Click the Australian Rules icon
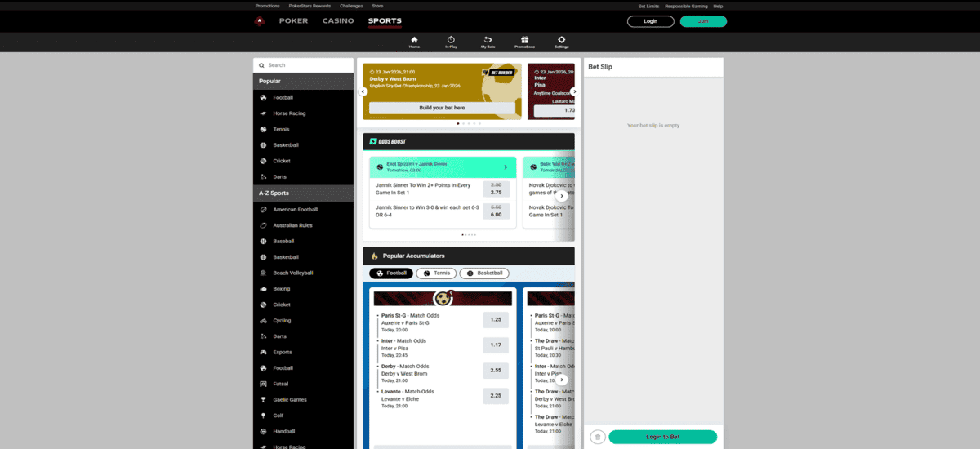This screenshot has height=449, width=980. [x=263, y=225]
